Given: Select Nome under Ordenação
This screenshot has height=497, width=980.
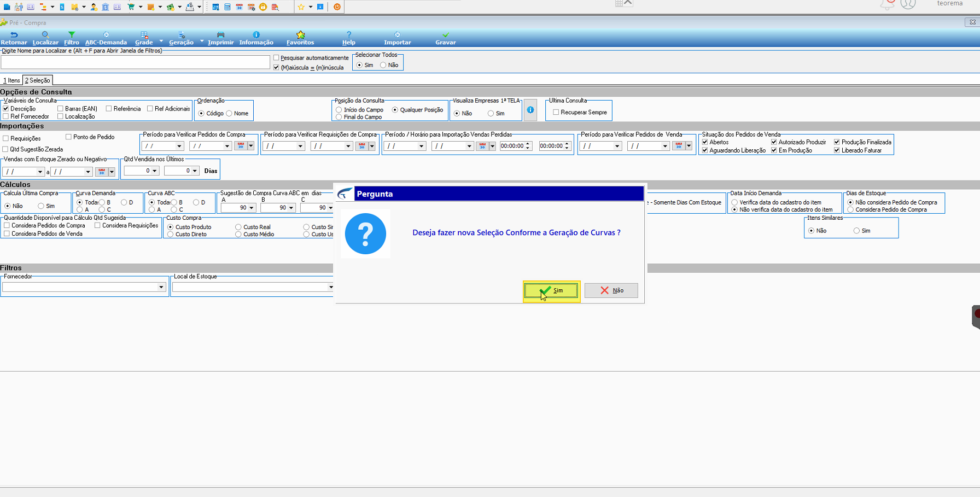Looking at the screenshot, I should (x=229, y=114).
